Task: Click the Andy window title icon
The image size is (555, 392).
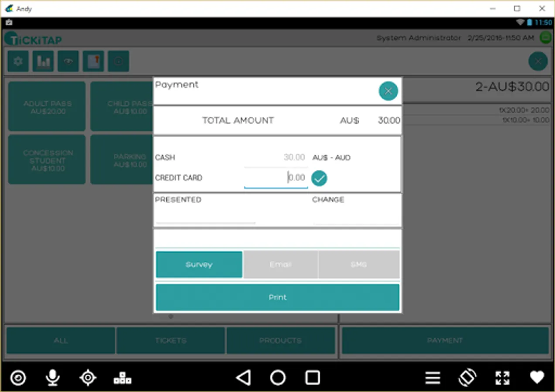Action: click(x=9, y=8)
